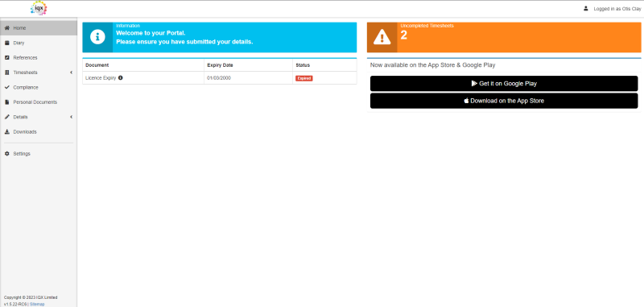644x307 pixels.
Task: Click the Diary calendar icon
Action: coord(7,43)
